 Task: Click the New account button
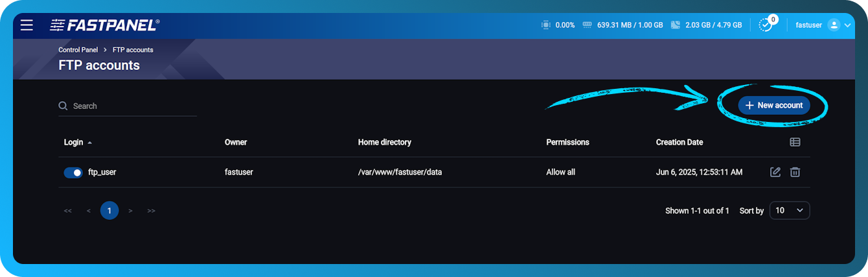coord(774,105)
